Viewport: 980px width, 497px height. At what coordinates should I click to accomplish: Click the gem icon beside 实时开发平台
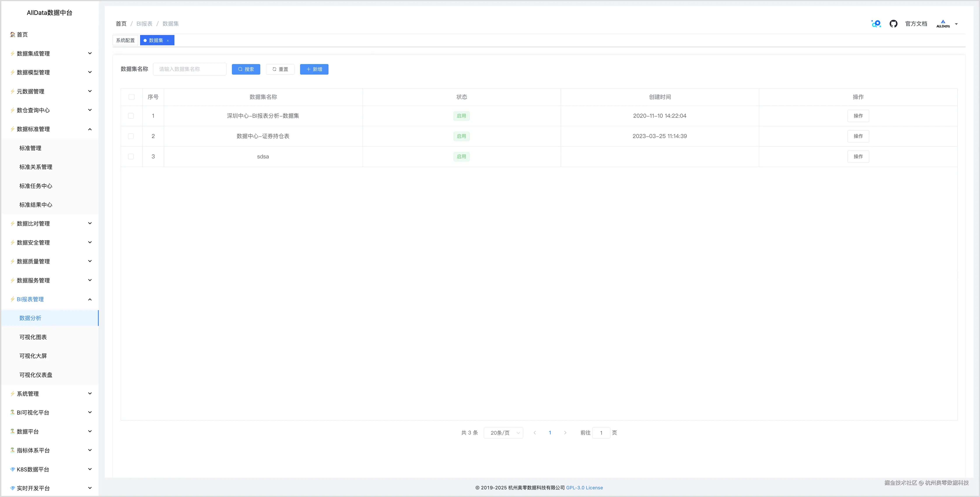click(x=12, y=488)
